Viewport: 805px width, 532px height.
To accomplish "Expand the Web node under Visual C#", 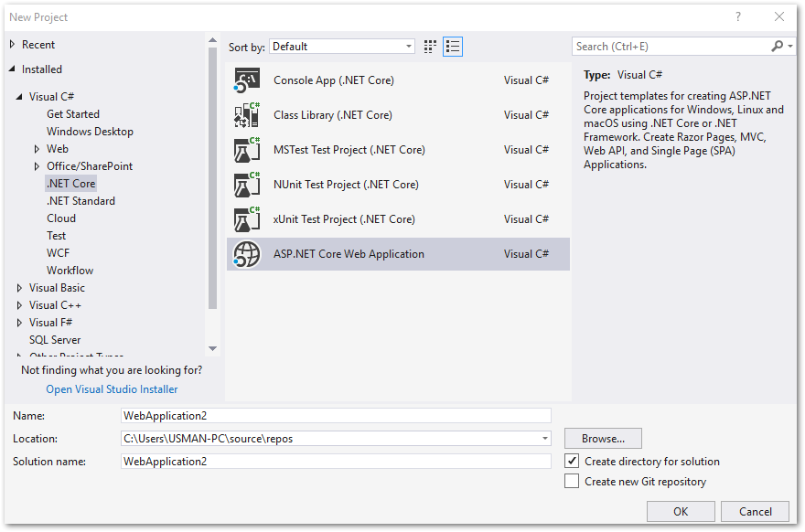I will click(37, 148).
